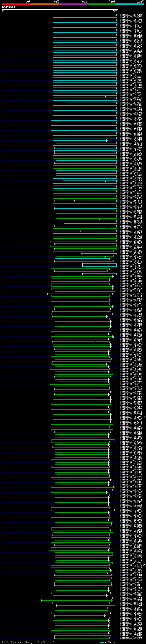146x644 pixels.
Task: Click the cyan ~100% identity legend segment
Action: 130,4
